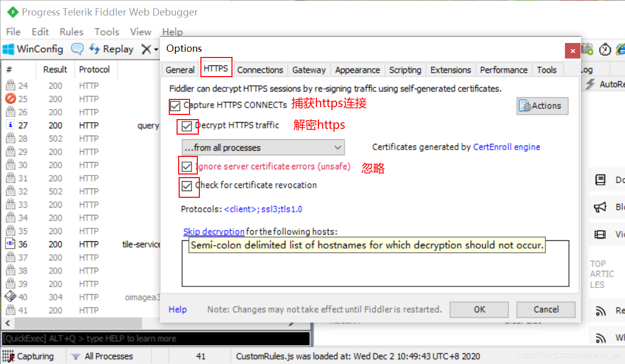Replay the selected session
625x364 pixels.
pyautogui.click(x=112, y=49)
